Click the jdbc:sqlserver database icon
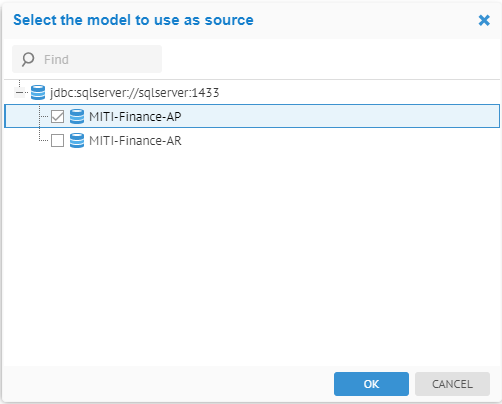502x404 pixels. point(38,92)
